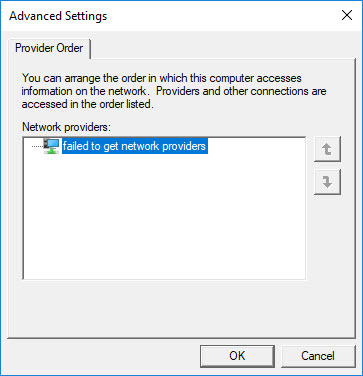Click the OK button at dialog bottom
The height and width of the screenshot is (376, 363).
[x=237, y=356]
